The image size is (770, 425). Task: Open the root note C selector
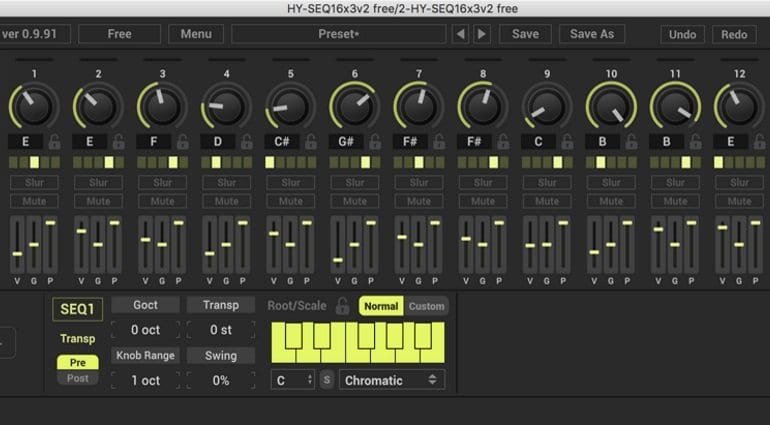[293, 380]
